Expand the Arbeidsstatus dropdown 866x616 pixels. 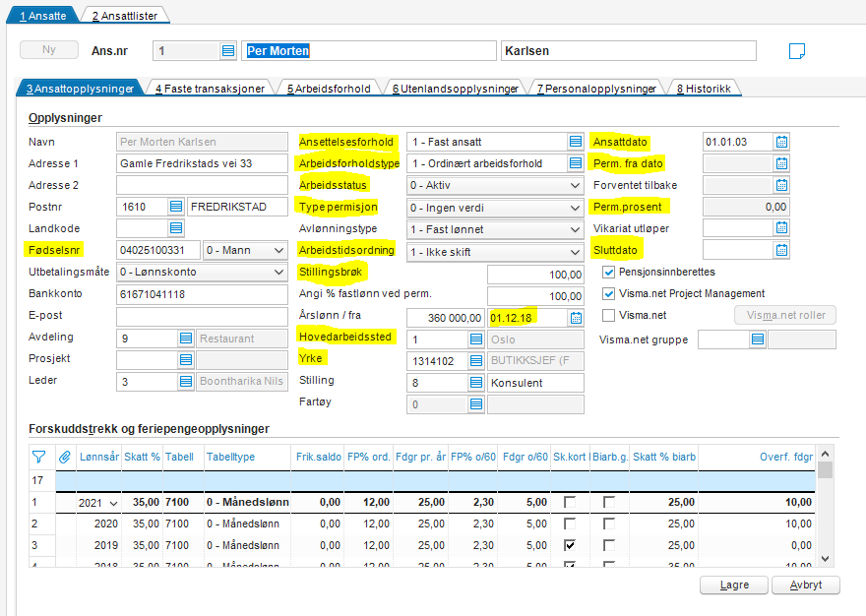click(x=495, y=185)
